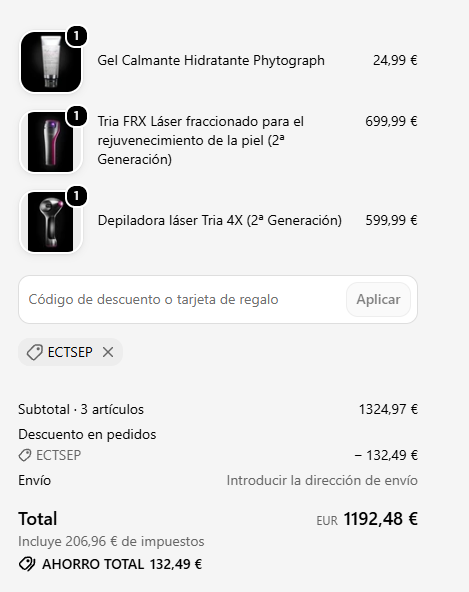Click the Depiladora láser Tria 4X thumbnail
This screenshot has height=592, width=469.
coord(51,222)
